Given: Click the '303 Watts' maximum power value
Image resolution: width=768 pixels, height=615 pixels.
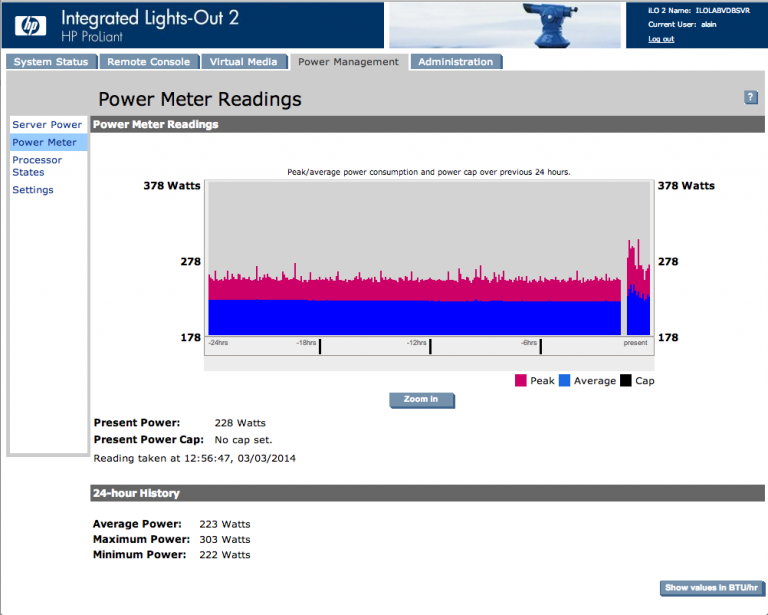Looking at the screenshot, I should click(225, 539).
